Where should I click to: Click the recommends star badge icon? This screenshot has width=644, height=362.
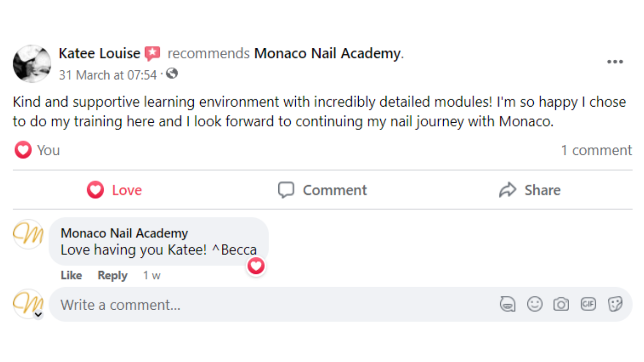click(x=152, y=53)
